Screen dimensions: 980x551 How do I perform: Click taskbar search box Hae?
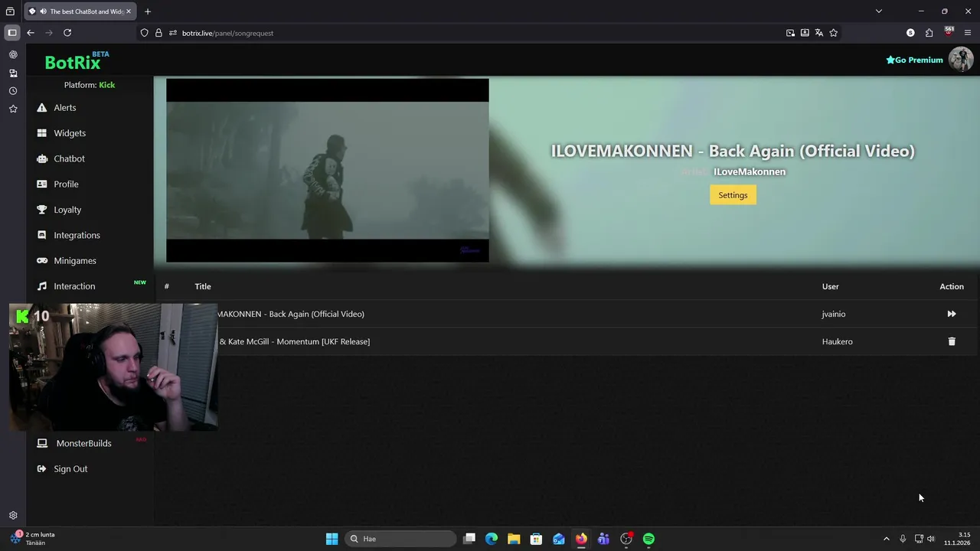tap(401, 539)
